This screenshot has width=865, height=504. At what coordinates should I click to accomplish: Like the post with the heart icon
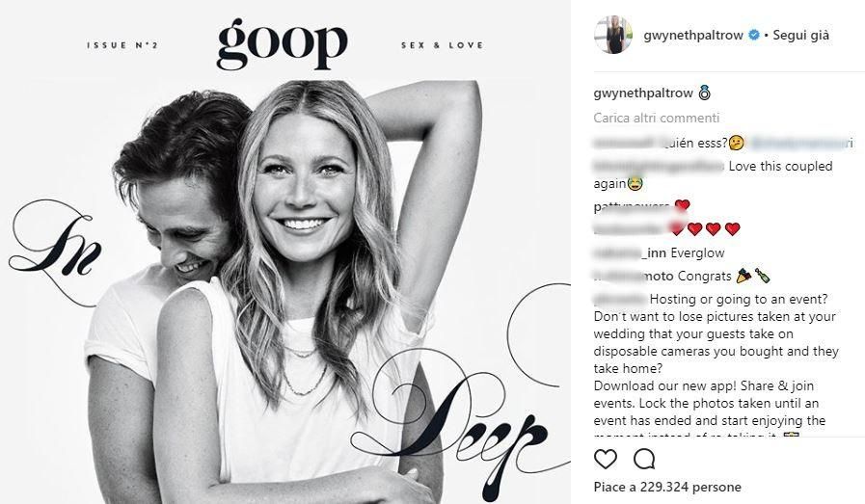tap(606, 459)
